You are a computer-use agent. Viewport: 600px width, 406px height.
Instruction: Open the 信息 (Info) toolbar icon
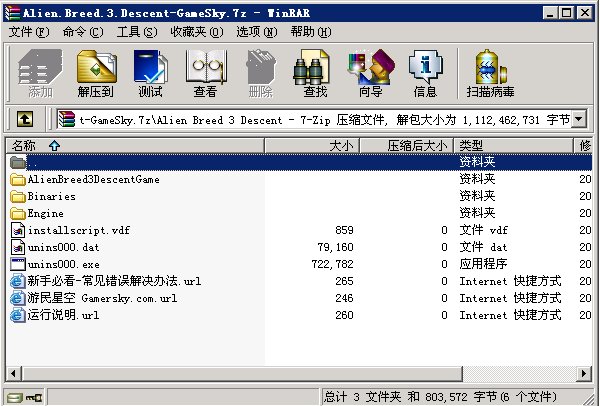click(x=426, y=73)
